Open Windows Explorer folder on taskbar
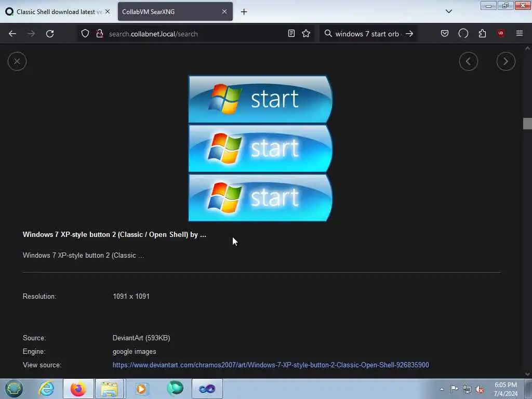Viewport: 532px width, 399px height. coord(109,389)
